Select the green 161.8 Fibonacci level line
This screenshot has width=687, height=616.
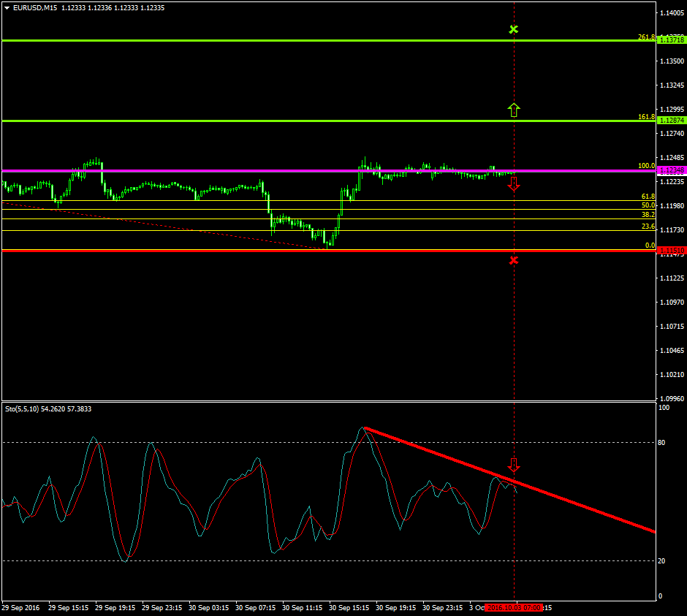tap(292, 121)
